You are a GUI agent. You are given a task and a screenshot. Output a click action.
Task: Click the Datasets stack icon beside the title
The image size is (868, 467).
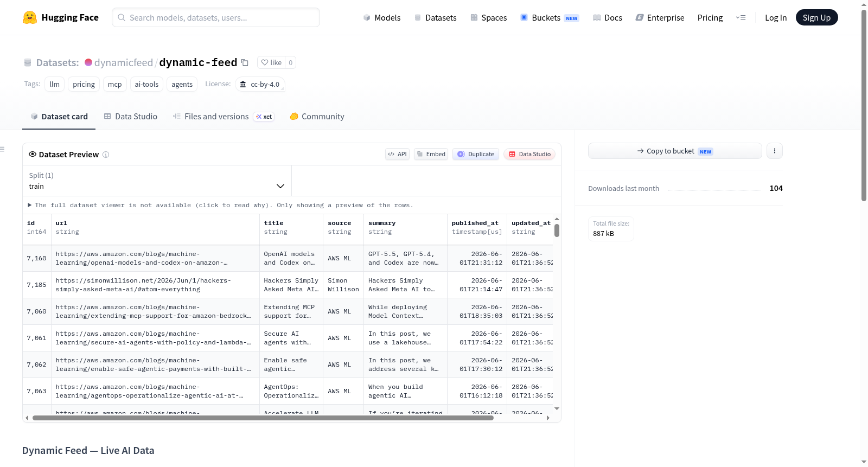(x=28, y=62)
